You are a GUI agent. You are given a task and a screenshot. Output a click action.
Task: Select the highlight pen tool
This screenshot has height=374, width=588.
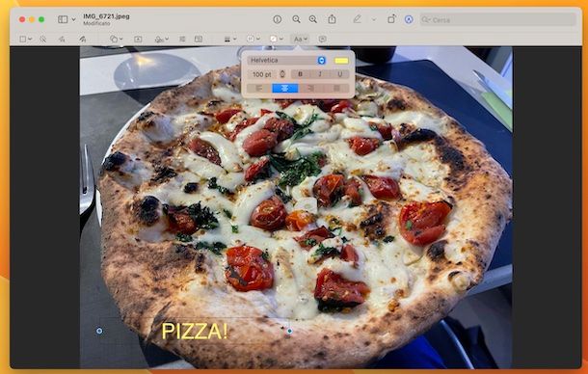click(x=358, y=19)
